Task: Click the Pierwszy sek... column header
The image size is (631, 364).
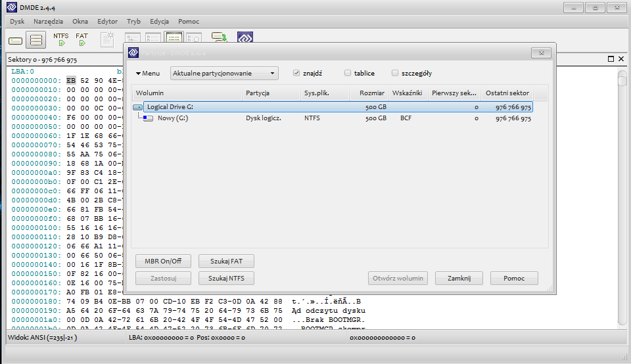Action: 454,93
